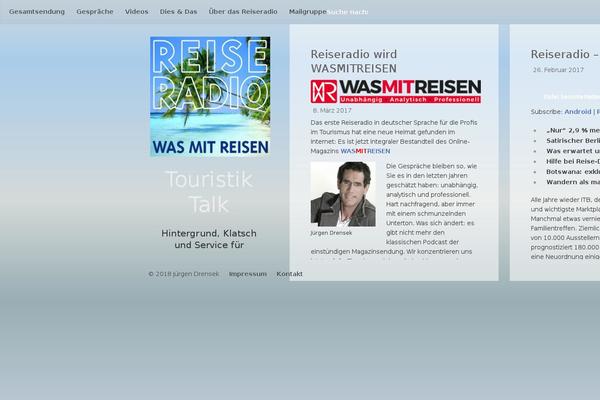Click the list item Was erwartet
The image size is (600, 400).
click(x=573, y=151)
